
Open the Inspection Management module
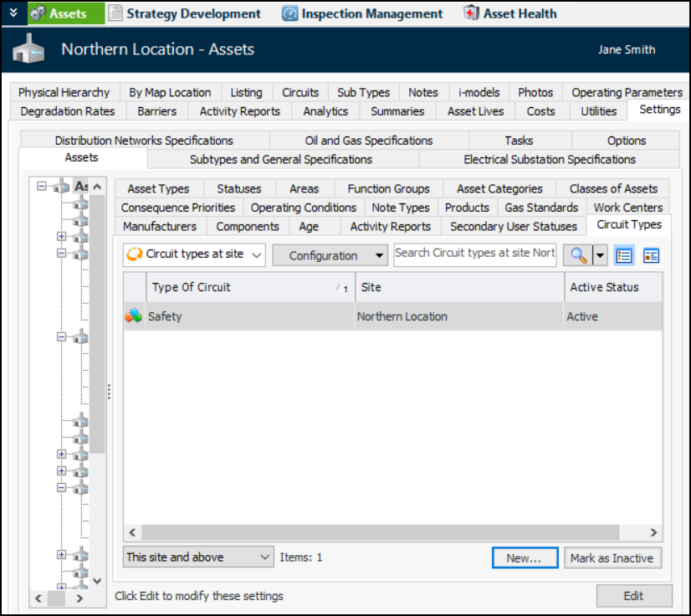pyautogui.click(x=362, y=13)
